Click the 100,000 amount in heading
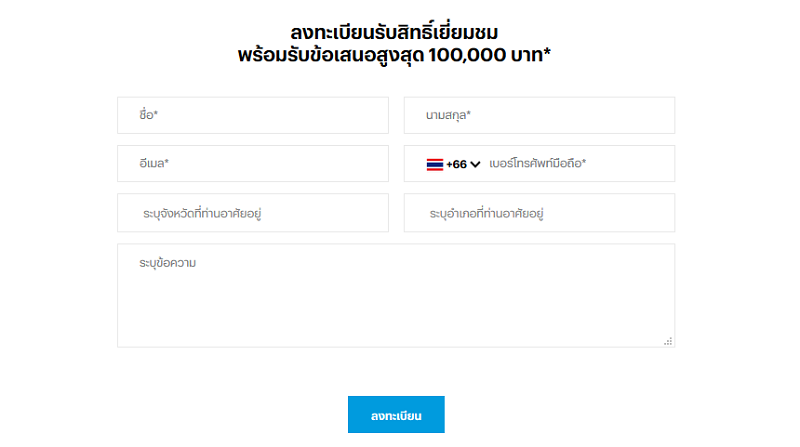800x447 pixels. click(x=468, y=55)
